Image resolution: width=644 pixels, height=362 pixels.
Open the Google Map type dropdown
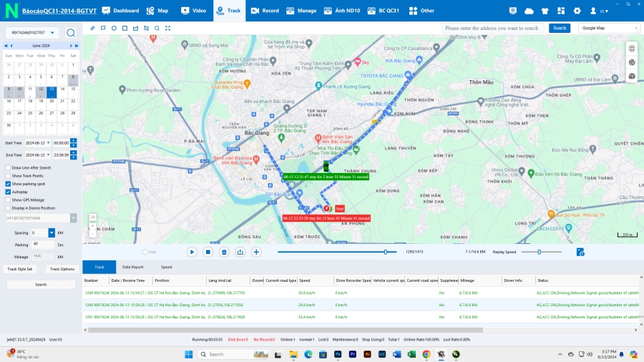tap(610, 28)
